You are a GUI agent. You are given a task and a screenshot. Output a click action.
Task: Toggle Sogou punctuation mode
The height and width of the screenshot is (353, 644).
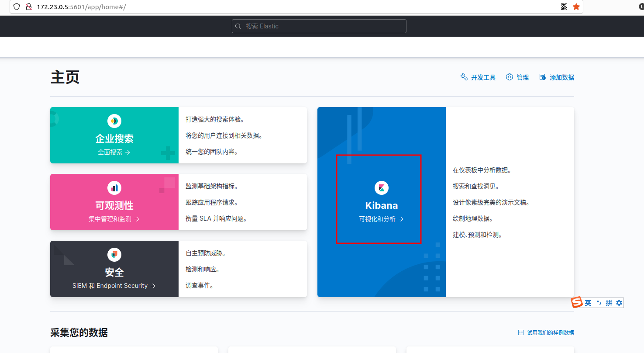coord(599,302)
